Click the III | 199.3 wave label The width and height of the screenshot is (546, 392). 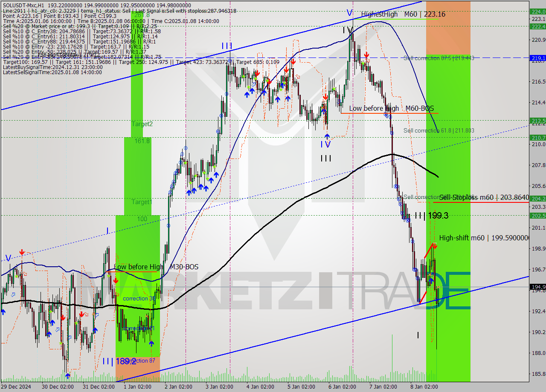pyautogui.click(x=431, y=216)
